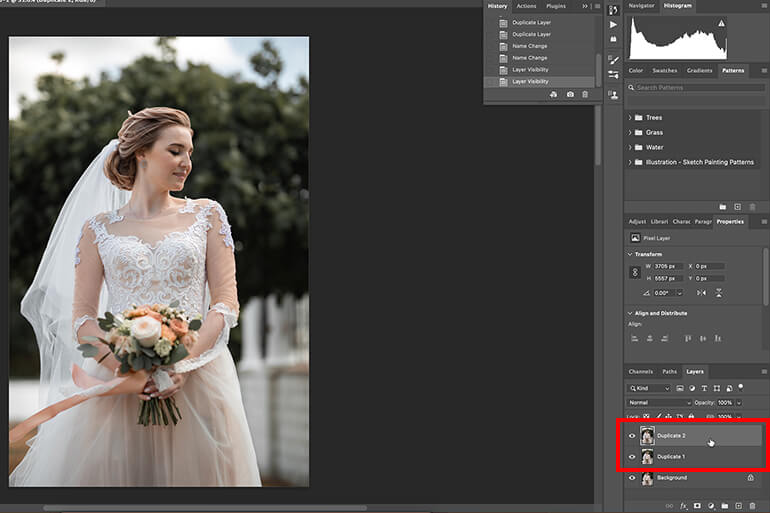Switch to the Plugins tab
770x513 pixels.
pyautogui.click(x=556, y=6)
